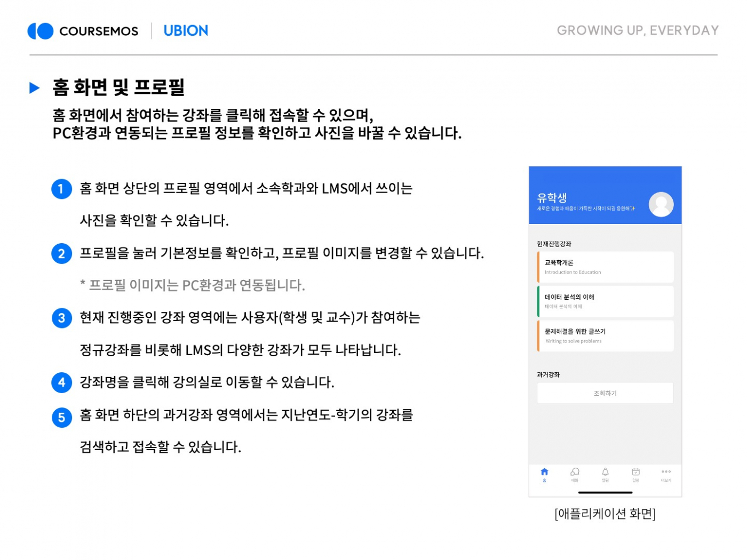Tap the Home (홈) icon in bottom navigation
747x560 pixels.
[x=544, y=473]
